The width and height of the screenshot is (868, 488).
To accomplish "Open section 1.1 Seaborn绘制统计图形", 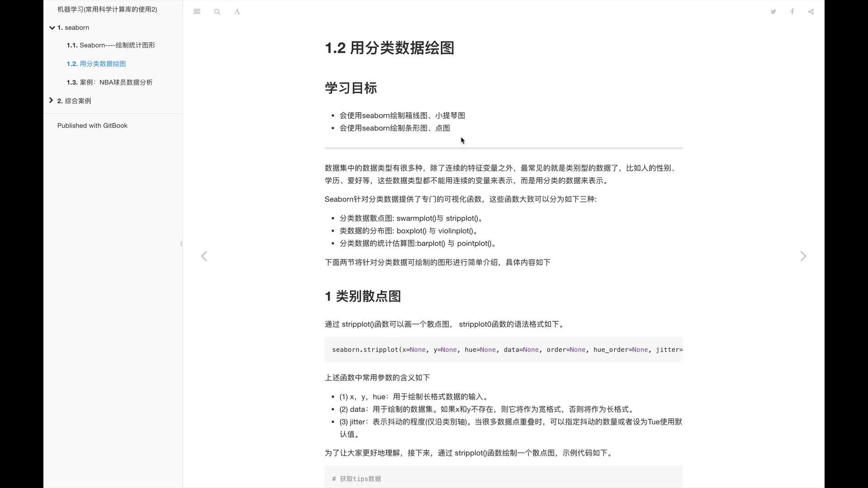I will (111, 45).
